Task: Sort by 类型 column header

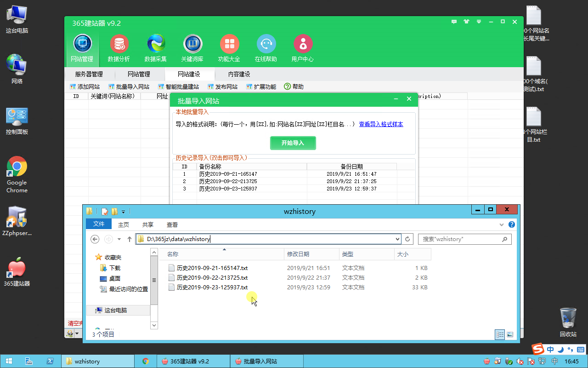Action: 367,254
